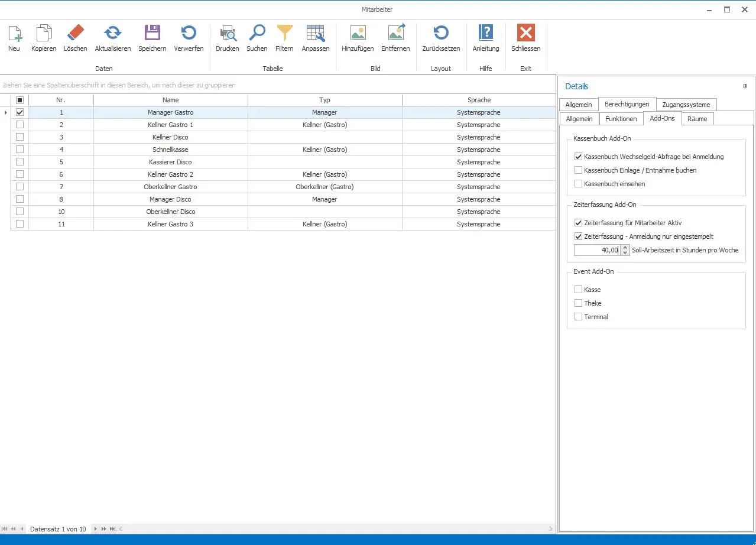Image resolution: width=756 pixels, height=545 pixels.
Task: Tick the checkbox for Kellner Disco row
Action: pos(20,137)
